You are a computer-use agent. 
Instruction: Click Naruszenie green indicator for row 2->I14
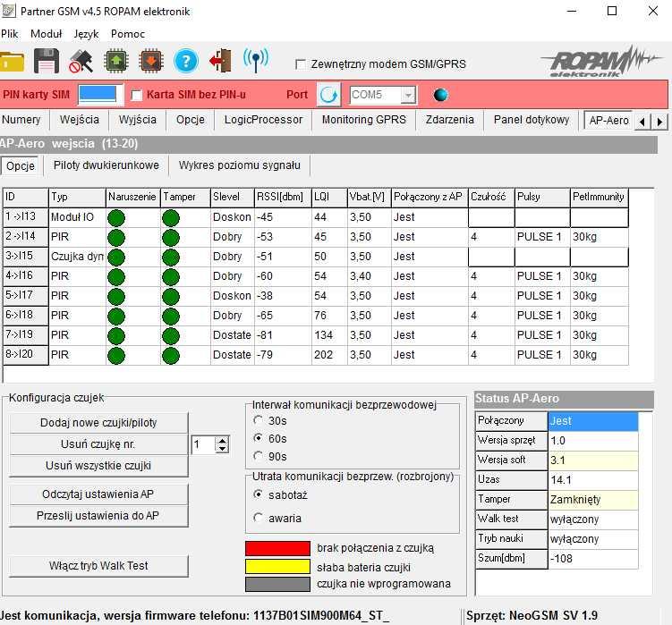click(x=116, y=238)
